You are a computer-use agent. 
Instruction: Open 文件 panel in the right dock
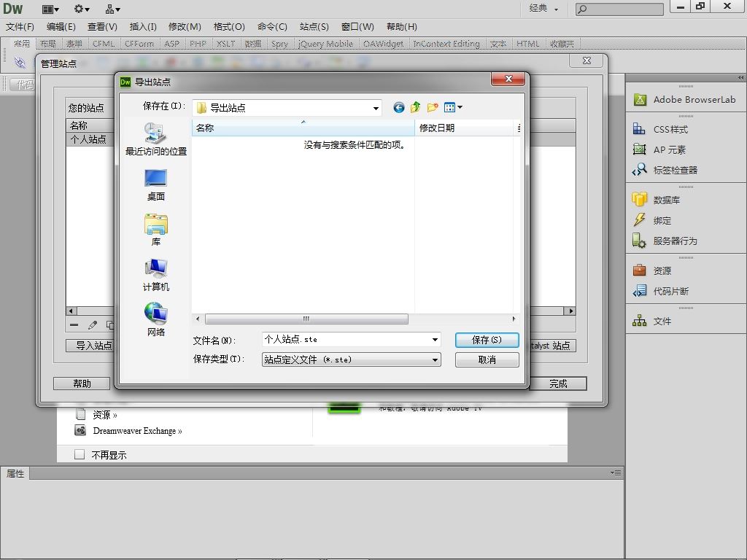click(651, 321)
